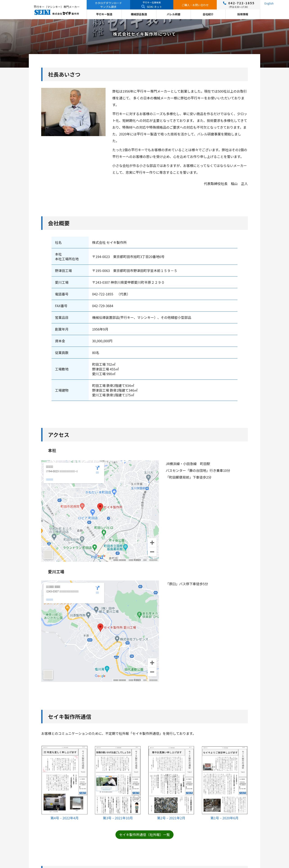Image resolution: width=289 pixels, height=868 pixels.
Task: Click the employee count 80名
Action: point(96,353)
